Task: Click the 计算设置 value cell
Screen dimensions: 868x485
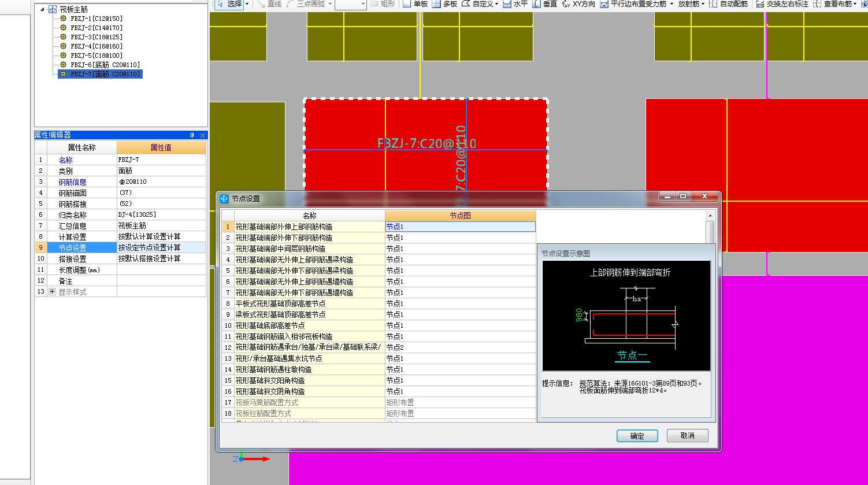Action: click(x=161, y=237)
